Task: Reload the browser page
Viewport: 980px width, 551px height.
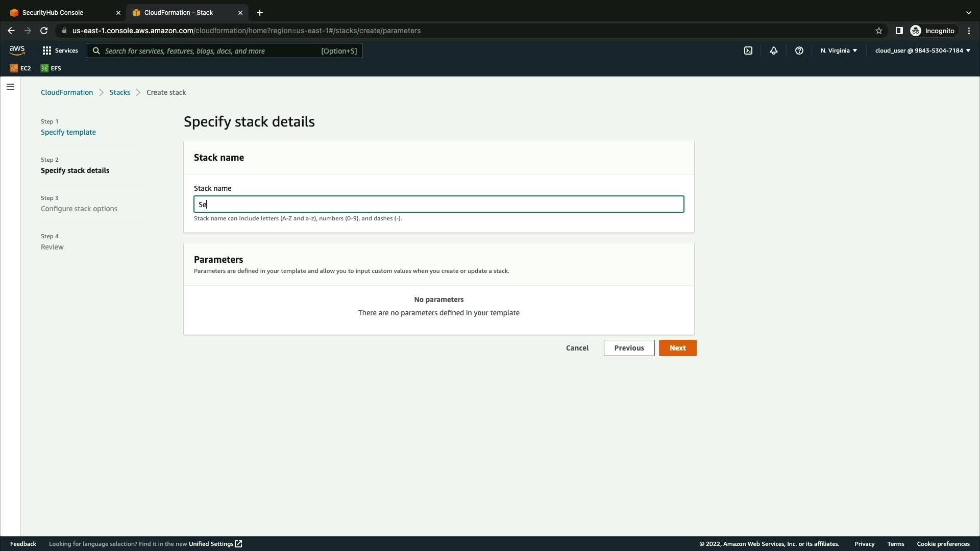Action: click(44, 31)
